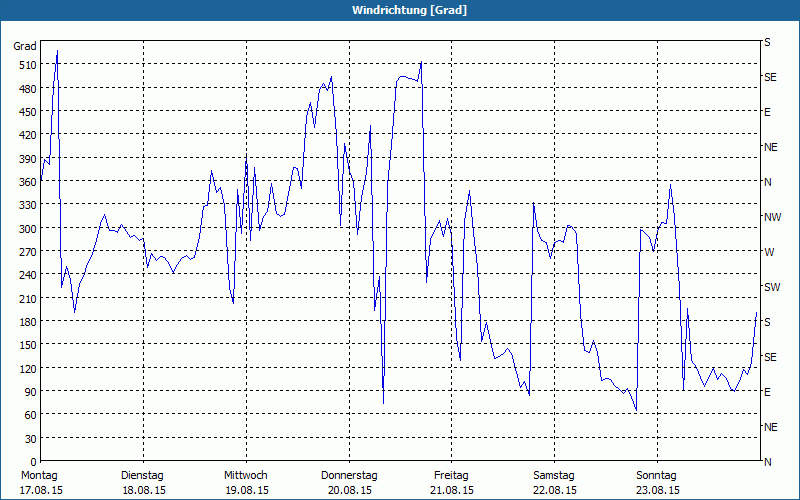
Task: Select the Freitag day label
Action: 451,476
